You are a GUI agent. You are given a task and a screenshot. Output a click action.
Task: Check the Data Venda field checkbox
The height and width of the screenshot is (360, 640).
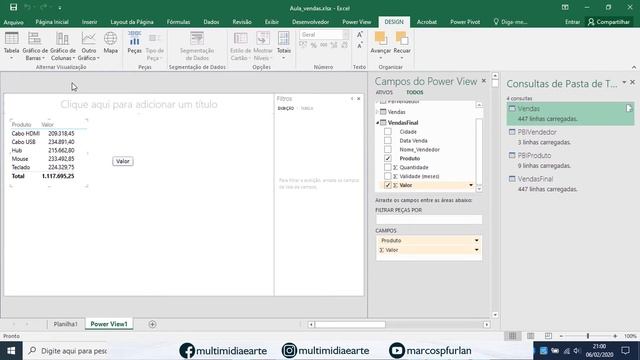[388, 140]
